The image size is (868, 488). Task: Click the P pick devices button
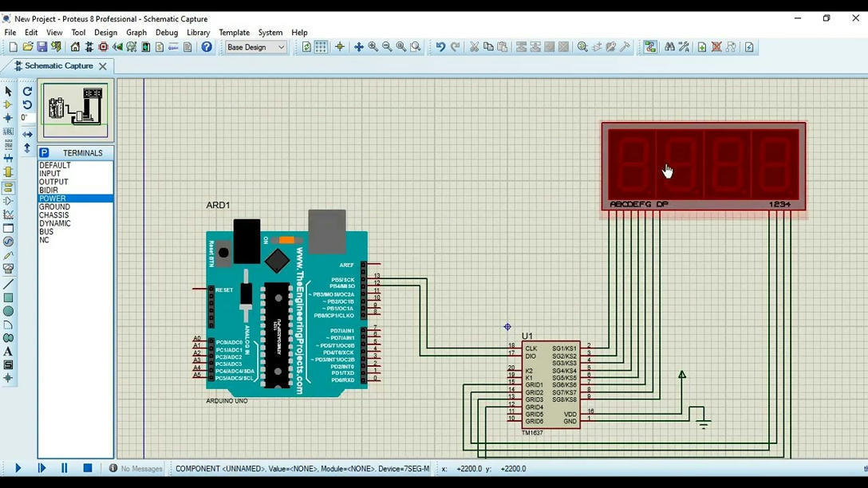coord(45,152)
